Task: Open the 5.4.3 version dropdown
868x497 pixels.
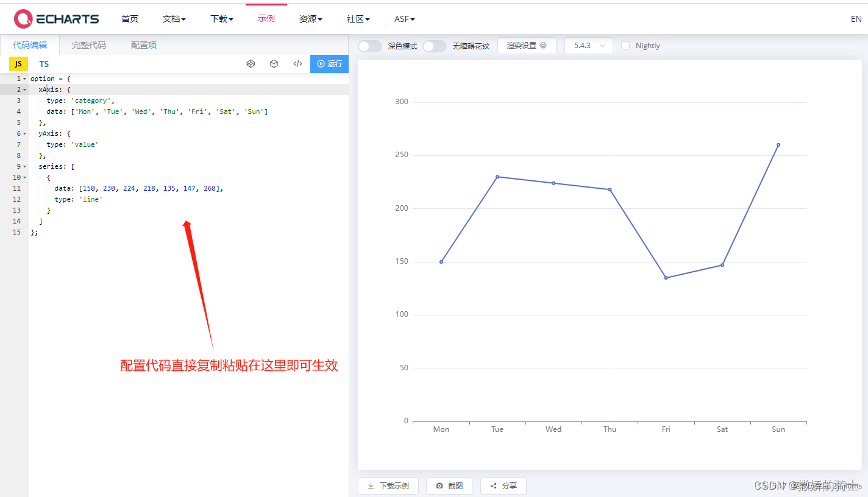Action: pos(588,45)
